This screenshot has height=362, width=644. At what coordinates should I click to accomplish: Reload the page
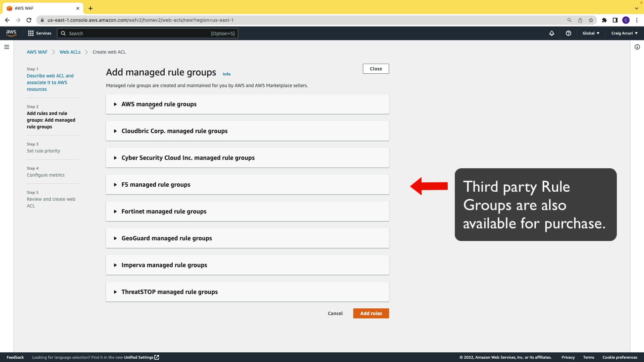coord(29,20)
